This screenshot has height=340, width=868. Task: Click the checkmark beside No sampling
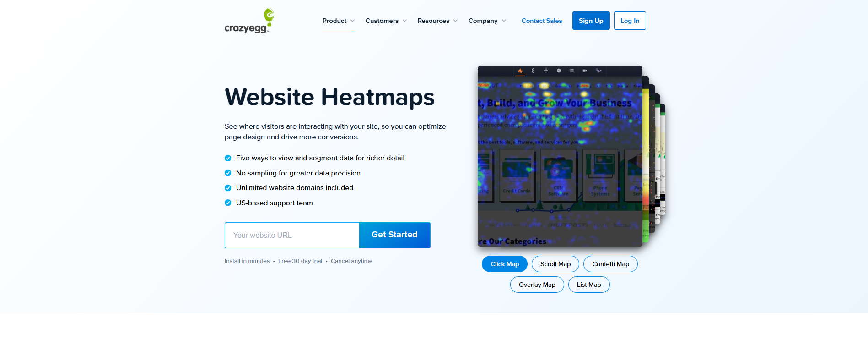coord(228,173)
